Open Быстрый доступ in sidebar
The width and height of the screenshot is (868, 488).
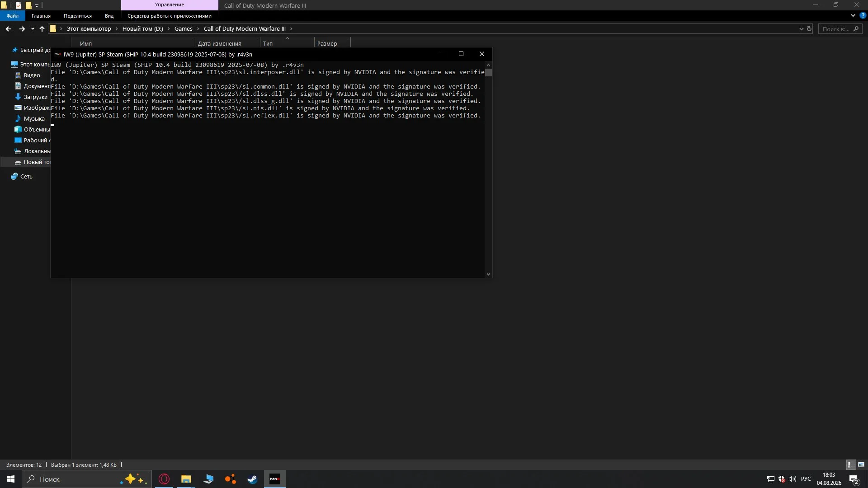click(31, 50)
